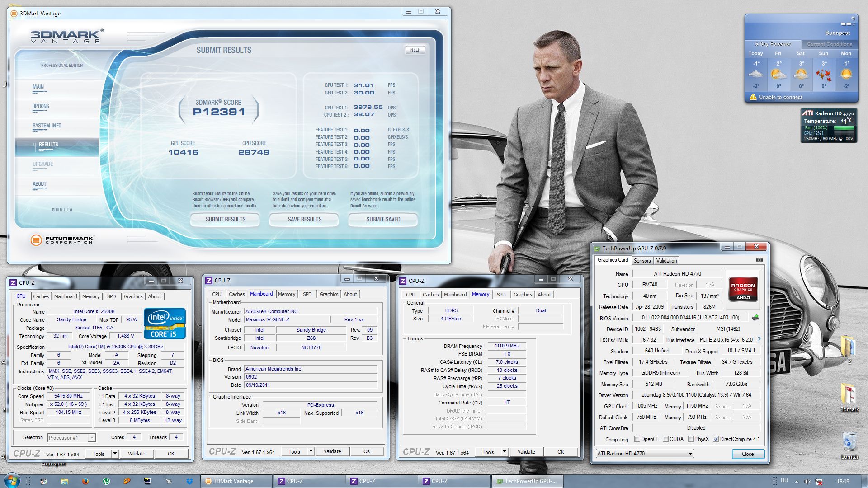Click the GPU-Z title bar icon
This screenshot has height=488, width=868.
(x=597, y=248)
